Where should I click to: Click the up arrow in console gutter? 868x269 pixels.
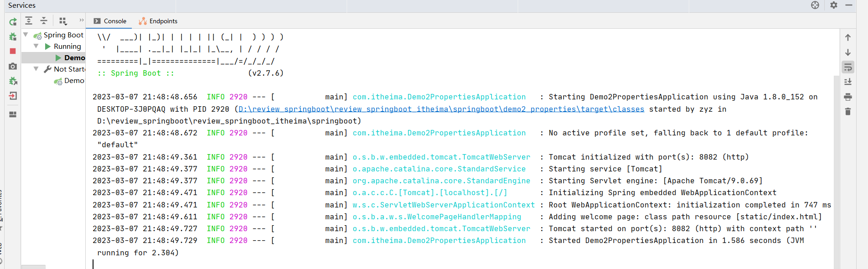coord(848,37)
